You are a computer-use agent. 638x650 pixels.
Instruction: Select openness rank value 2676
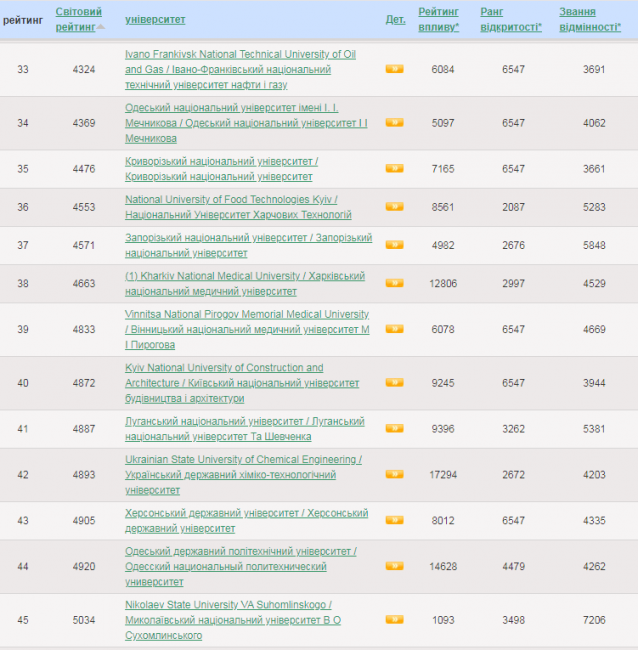[513, 245]
